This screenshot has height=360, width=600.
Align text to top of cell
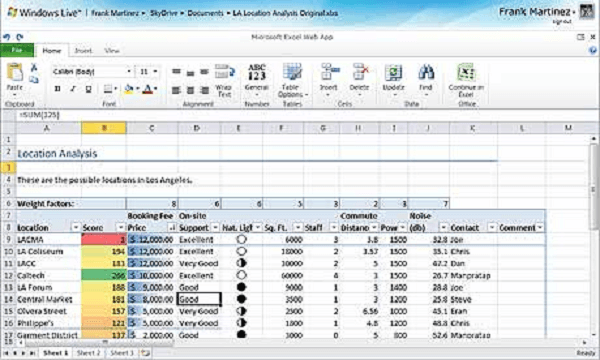click(x=176, y=72)
